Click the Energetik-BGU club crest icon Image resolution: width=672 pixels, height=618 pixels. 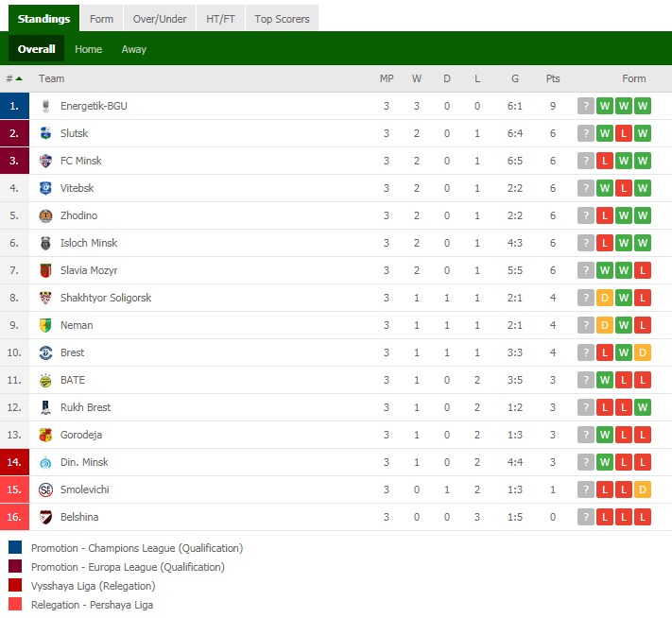(45, 106)
